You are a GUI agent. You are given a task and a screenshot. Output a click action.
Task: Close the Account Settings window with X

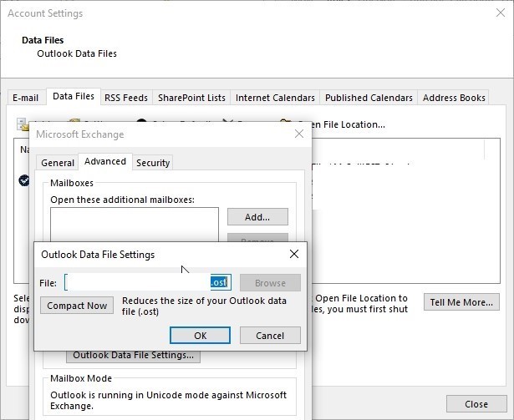click(x=501, y=13)
